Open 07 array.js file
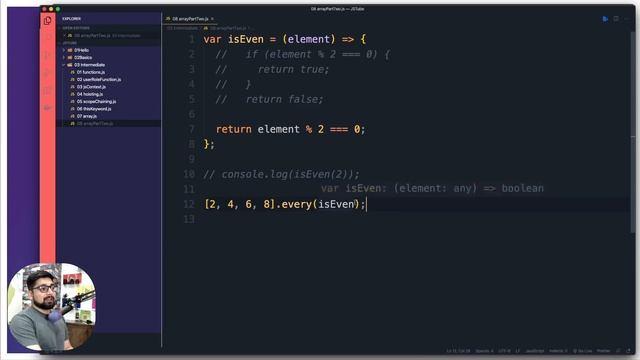This screenshot has height=360, width=640. tap(87, 116)
